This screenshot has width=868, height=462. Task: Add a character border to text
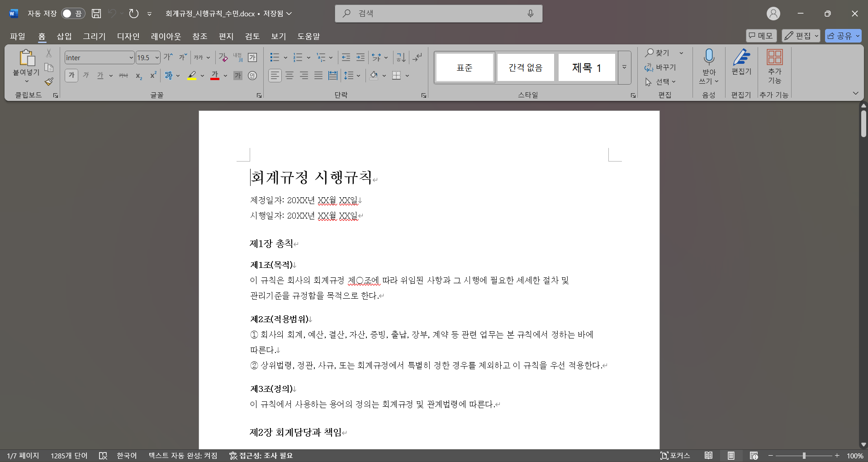(x=252, y=57)
